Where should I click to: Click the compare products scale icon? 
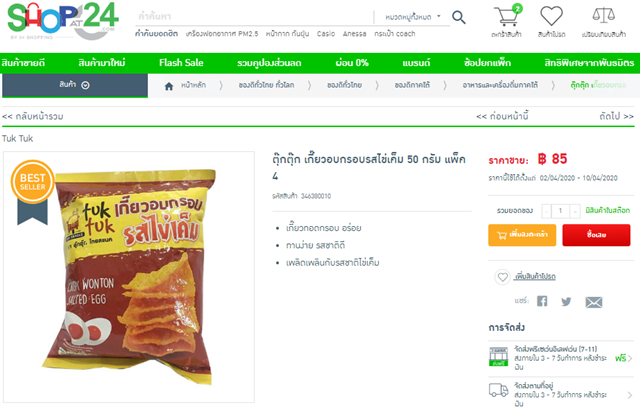pos(604,16)
